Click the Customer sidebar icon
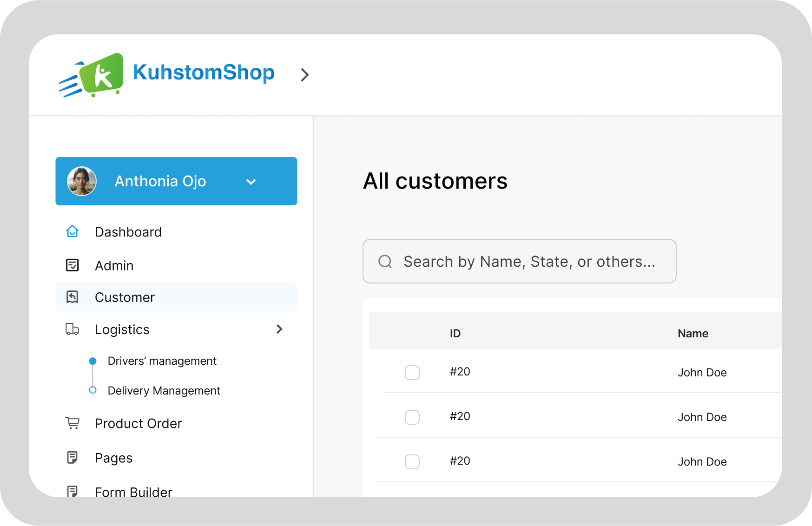 tap(73, 297)
